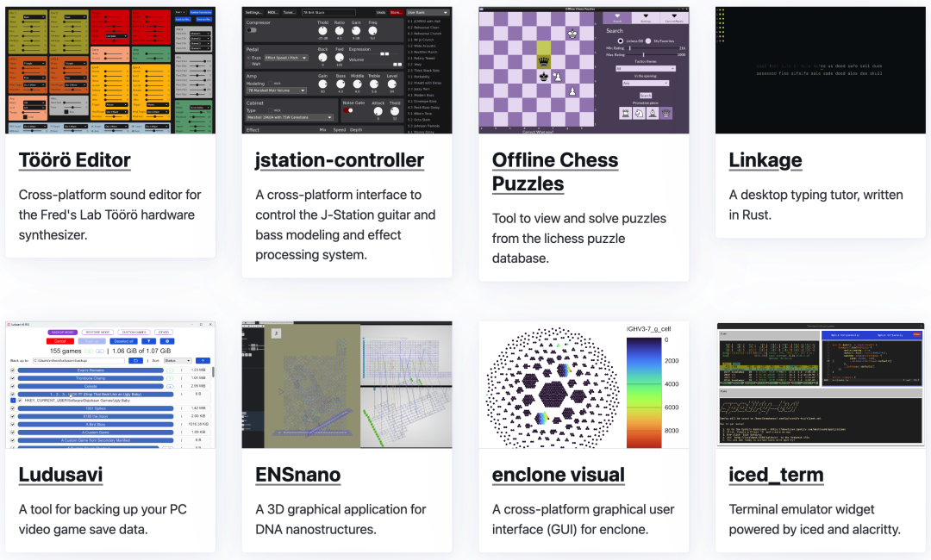
Task: Toggle the Evan's Remains checkbox in Ludusavi
Action: [12, 370]
